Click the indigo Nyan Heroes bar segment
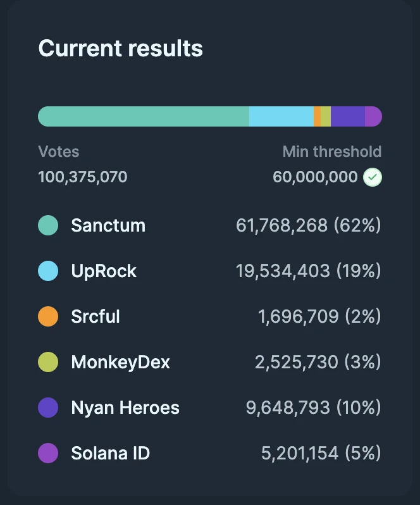The image size is (420, 505). point(347,116)
